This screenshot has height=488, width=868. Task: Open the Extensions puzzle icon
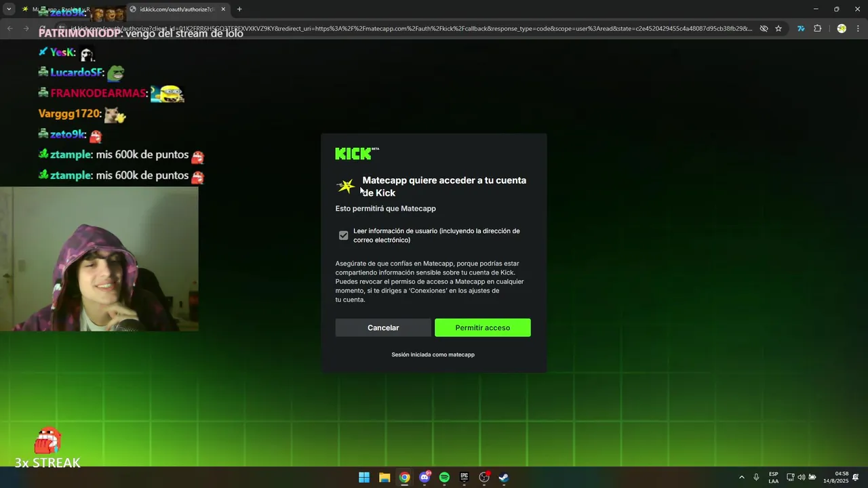tap(817, 28)
